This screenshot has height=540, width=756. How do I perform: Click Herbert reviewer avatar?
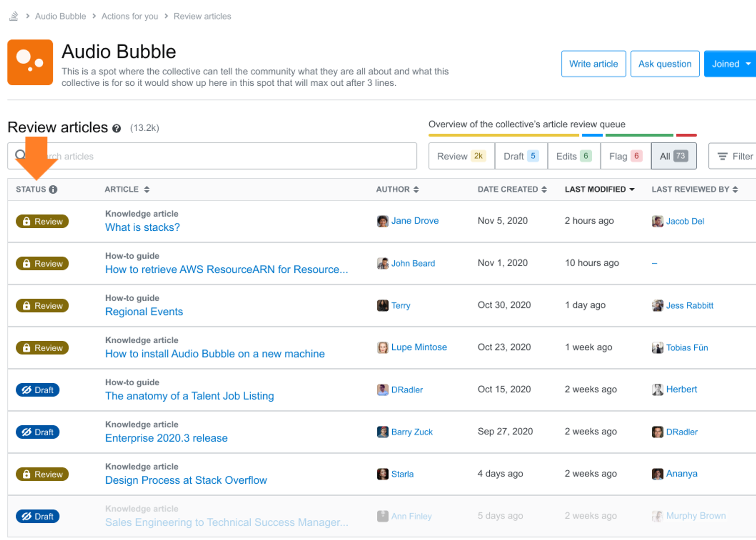(x=657, y=390)
